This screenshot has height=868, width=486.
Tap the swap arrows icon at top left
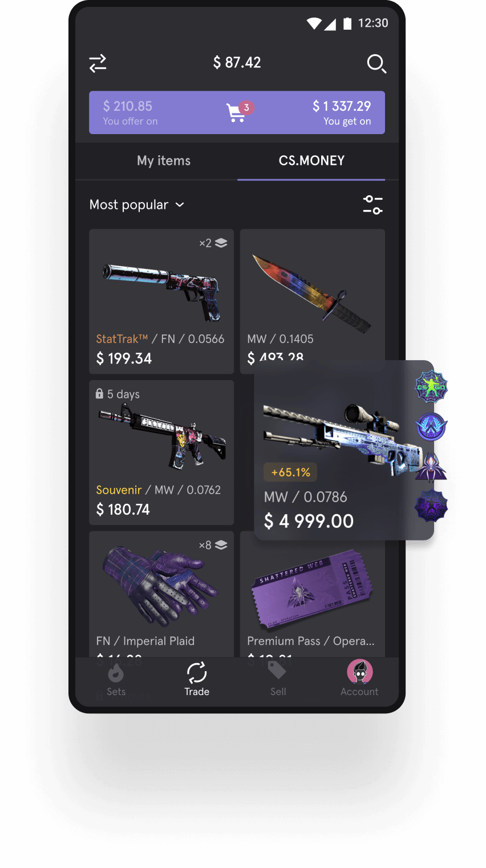pyautogui.click(x=98, y=63)
